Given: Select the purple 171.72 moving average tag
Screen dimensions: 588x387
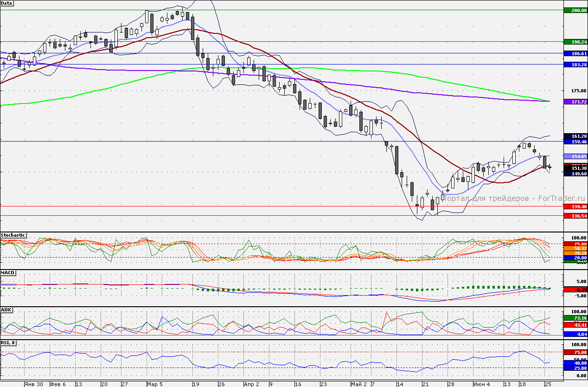Looking at the screenshot, I should tap(575, 101).
